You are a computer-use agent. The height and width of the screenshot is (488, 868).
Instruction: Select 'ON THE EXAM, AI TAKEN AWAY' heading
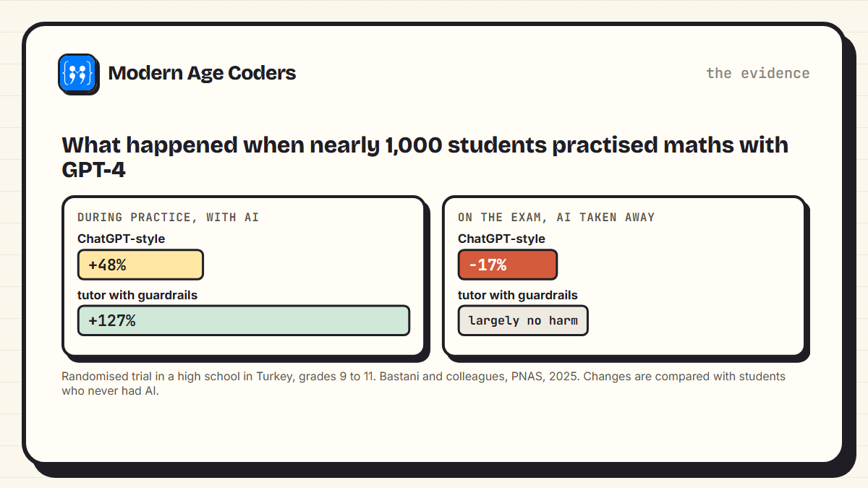point(556,217)
